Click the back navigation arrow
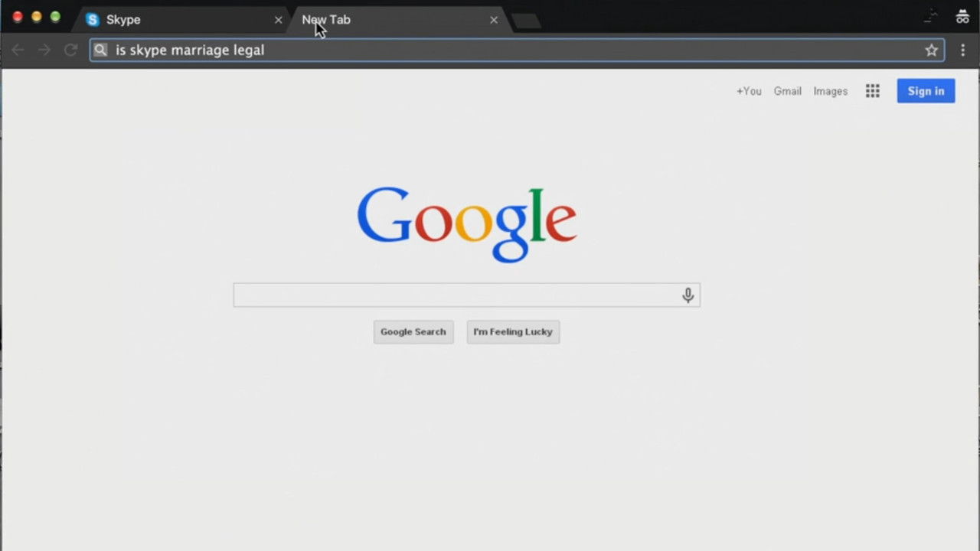Viewport: 980px width, 551px height. tap(18, 50)
